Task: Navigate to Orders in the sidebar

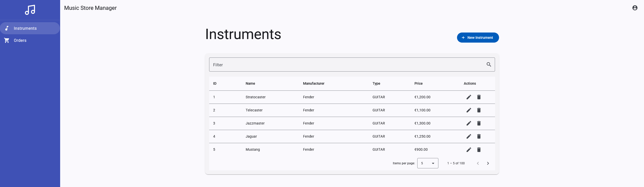Action: [x=20, y=40]
